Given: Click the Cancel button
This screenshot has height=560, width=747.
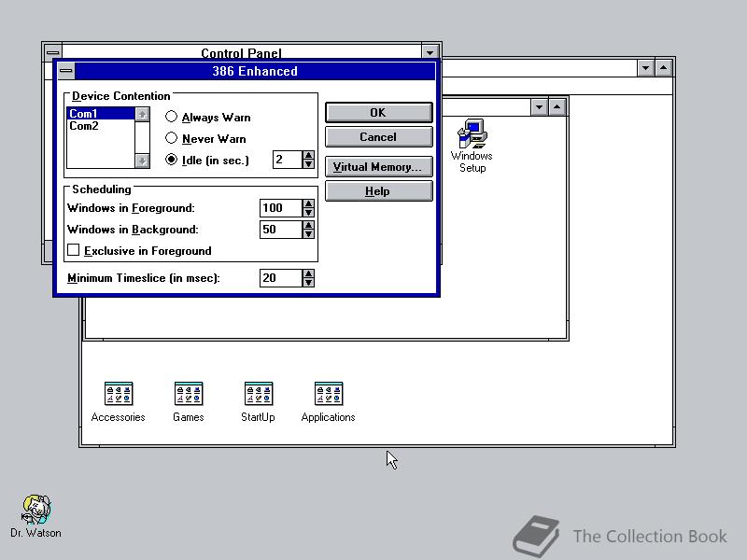Looking at the screenshot, I should pos(379,137).
